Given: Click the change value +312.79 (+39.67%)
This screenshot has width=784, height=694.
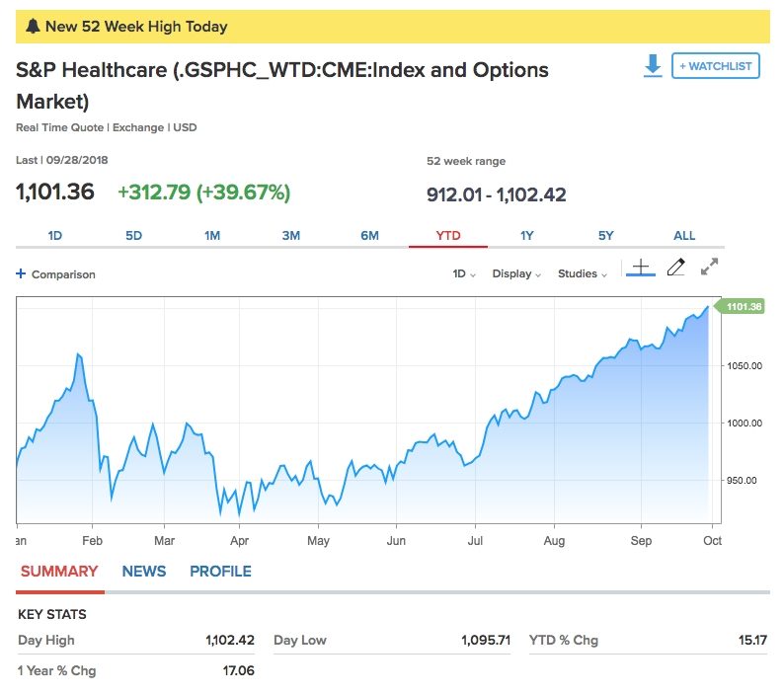Looking at the screenshot, I should (x=204, y=193).
